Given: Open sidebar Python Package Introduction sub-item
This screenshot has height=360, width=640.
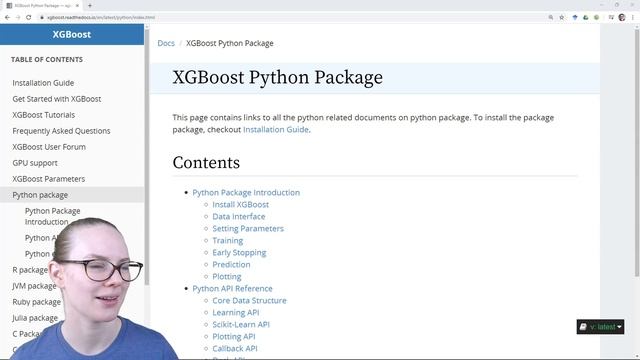Looking at the screenshot, I should click(53, 216).
